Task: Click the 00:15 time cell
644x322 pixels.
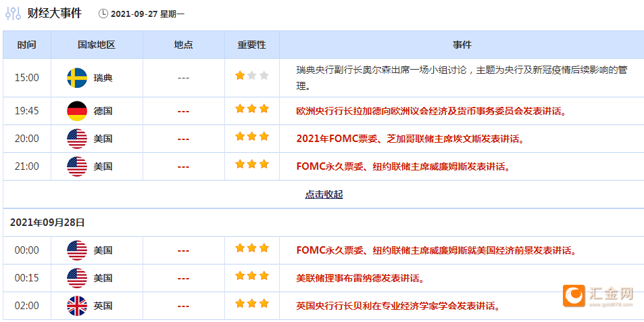Action: point(27,278)
